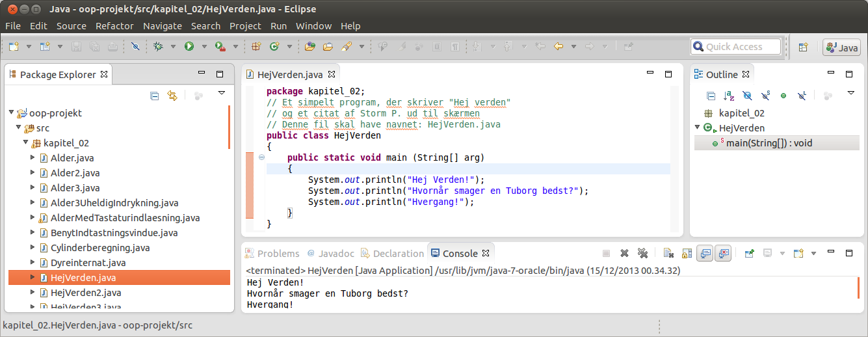Screen dimensions: 868x337
Task: Click the Debug bug icon
Action: [x=158, y=47]
